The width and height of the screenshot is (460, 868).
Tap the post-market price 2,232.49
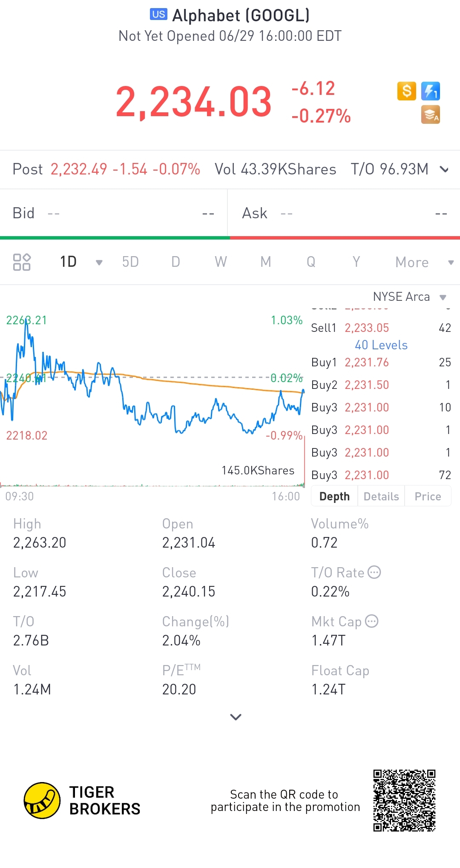79,169
